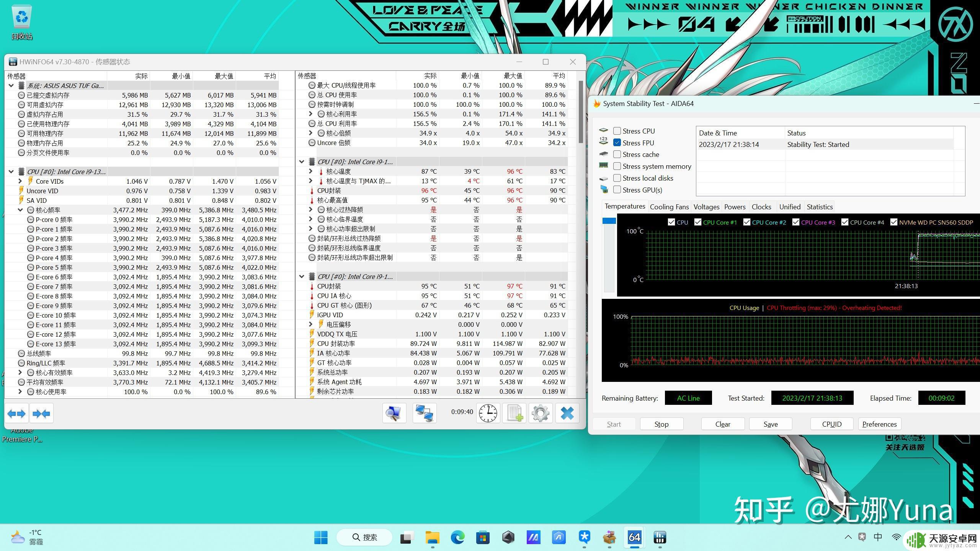Open HWiNFO sensor search monitor icon

[394, 413]
